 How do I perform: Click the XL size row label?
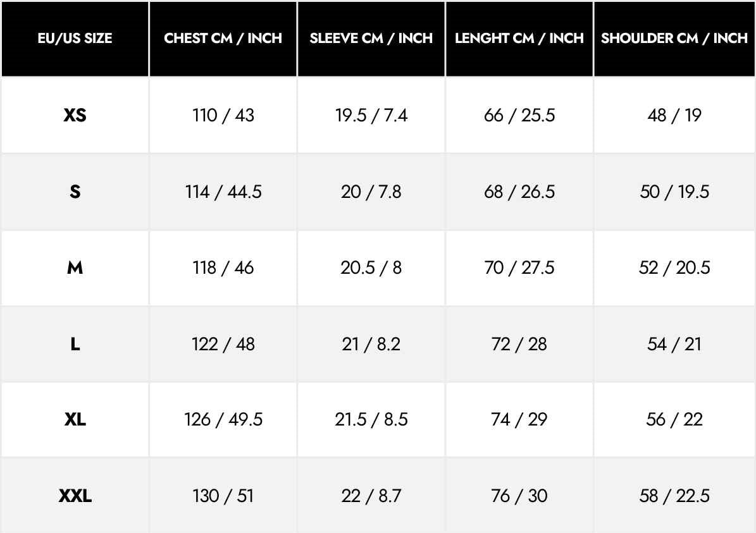75,419
